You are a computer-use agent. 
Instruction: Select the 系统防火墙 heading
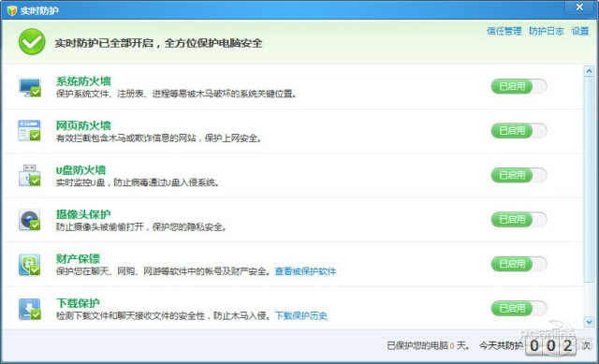[83, 81]
